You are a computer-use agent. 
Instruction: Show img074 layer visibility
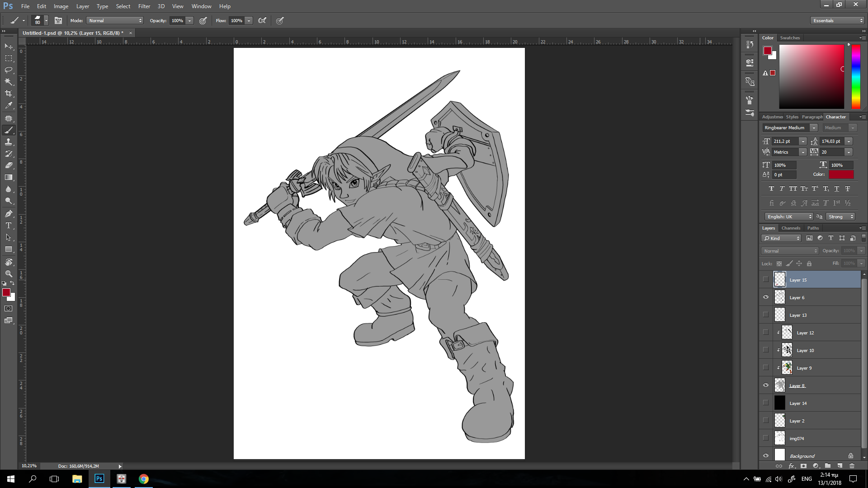(765, 438)
